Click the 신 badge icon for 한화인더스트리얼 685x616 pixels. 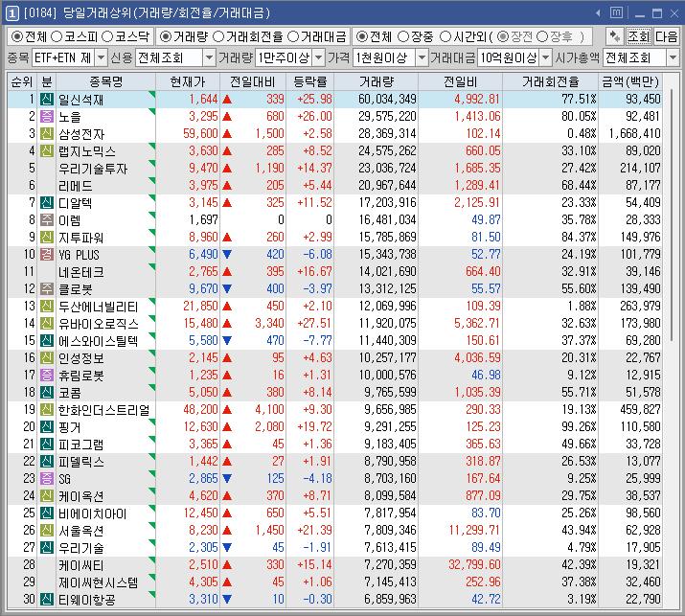[x=47, y=409]
